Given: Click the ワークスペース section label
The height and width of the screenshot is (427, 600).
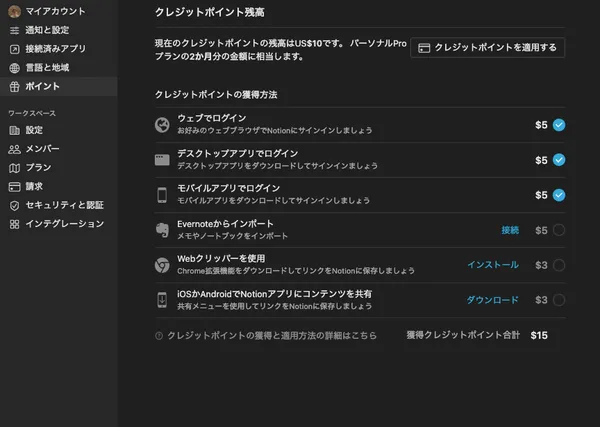Looking at the screenshot, I should click(32, 113).
